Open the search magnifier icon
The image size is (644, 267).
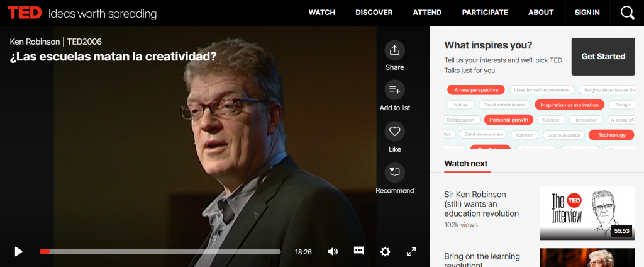pos(627,13)
